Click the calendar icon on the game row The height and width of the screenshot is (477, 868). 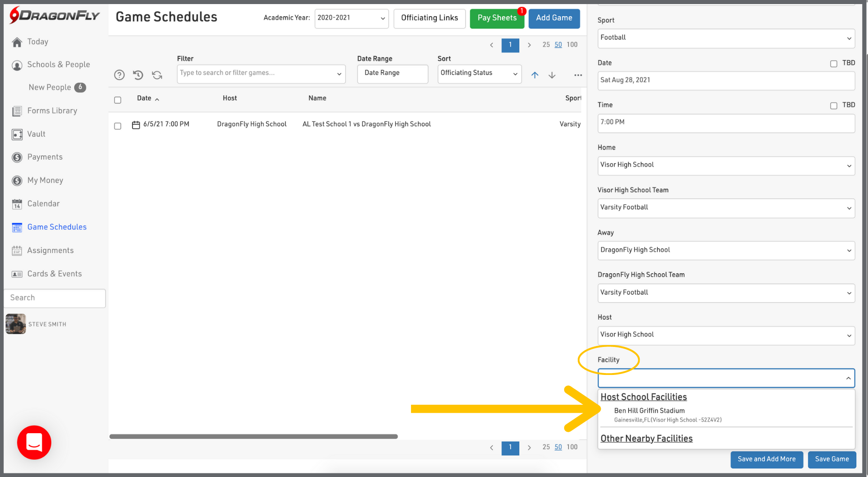click(136, 125)
